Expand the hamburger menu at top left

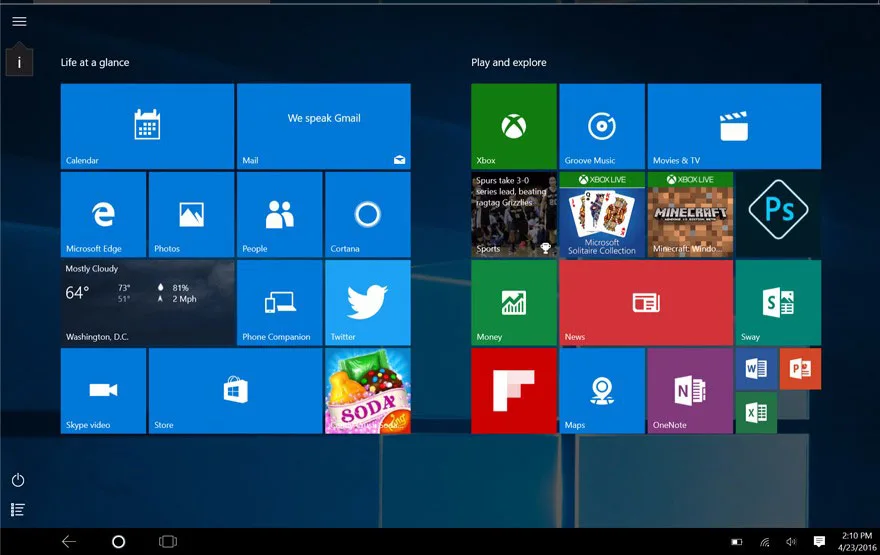coord(19,21)
